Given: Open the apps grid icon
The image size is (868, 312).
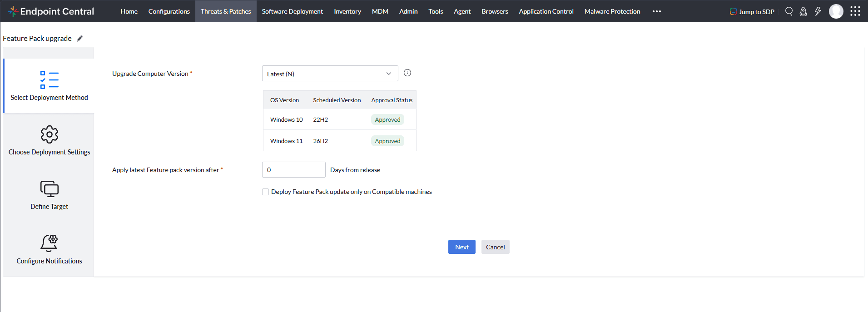Looking at the screenshot, I should [855, 11].
